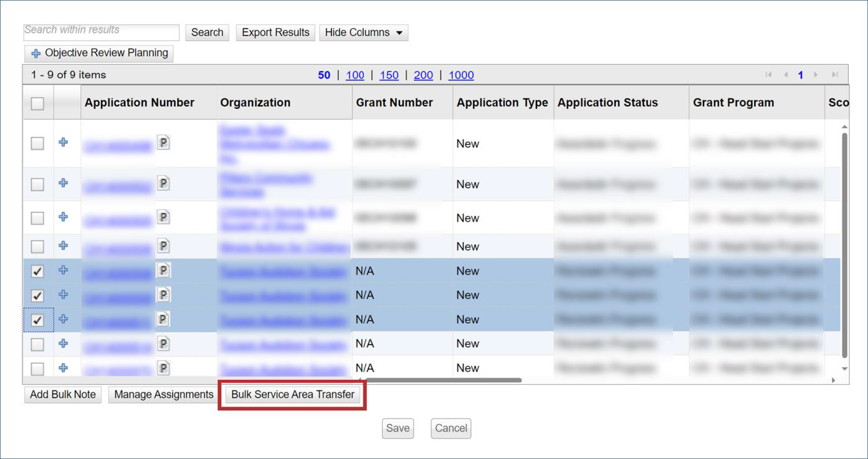This screenshot has height=459, width=868.
Task: Click the horizontal scrollbar below the table
Action: click(x=442, y=380)
